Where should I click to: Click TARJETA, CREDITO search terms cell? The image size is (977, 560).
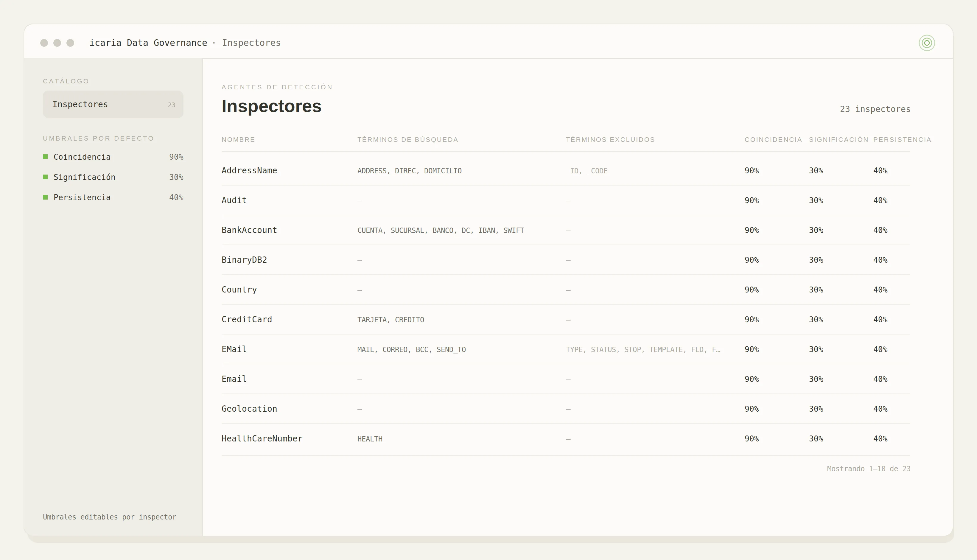[x=391, y=320]
